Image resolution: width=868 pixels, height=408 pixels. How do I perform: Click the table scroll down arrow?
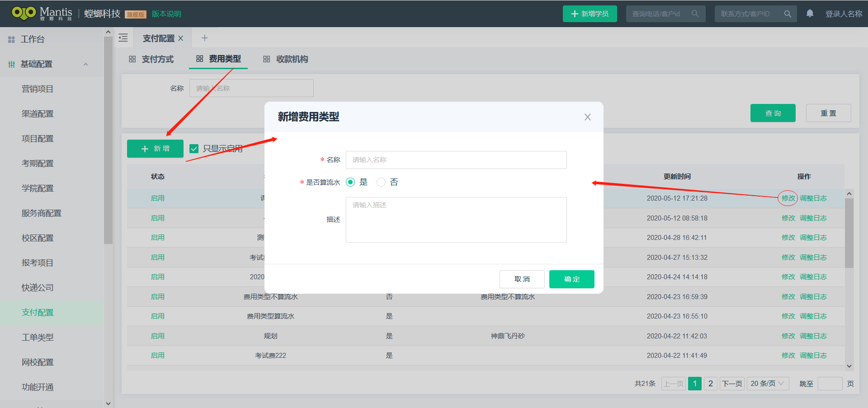pos(849,366)
